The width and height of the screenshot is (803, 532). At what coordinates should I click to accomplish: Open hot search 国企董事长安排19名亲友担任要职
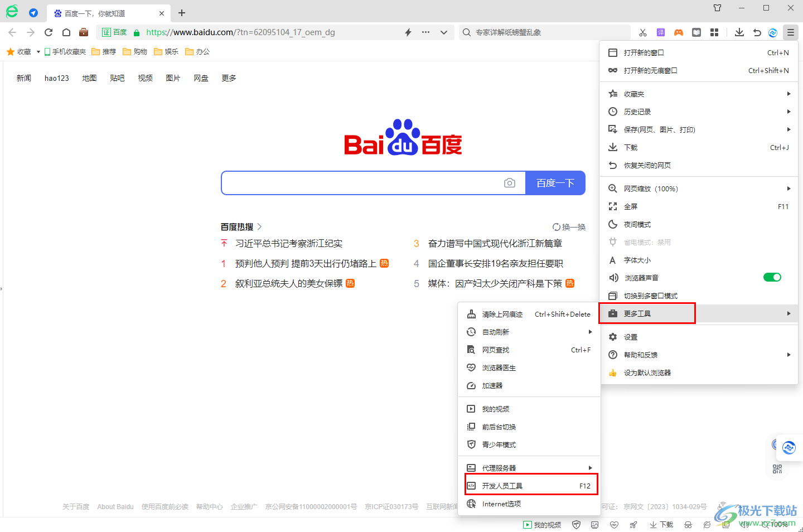(x=496, y=263)
